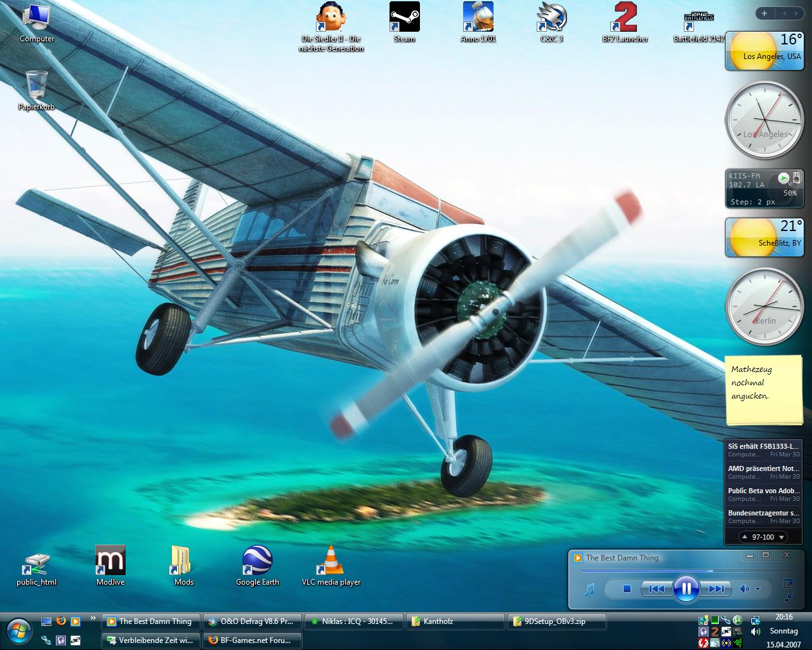Launch the ModJive shortcut
Viewport: 812px width, 650px height.
click(x=110, y=566)
